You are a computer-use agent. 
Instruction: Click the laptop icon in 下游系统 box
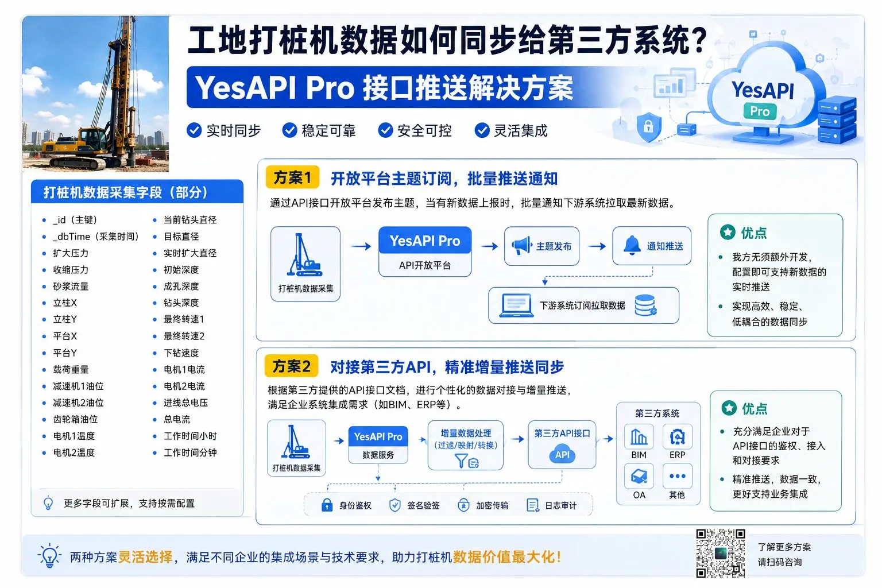coord(516,305)
